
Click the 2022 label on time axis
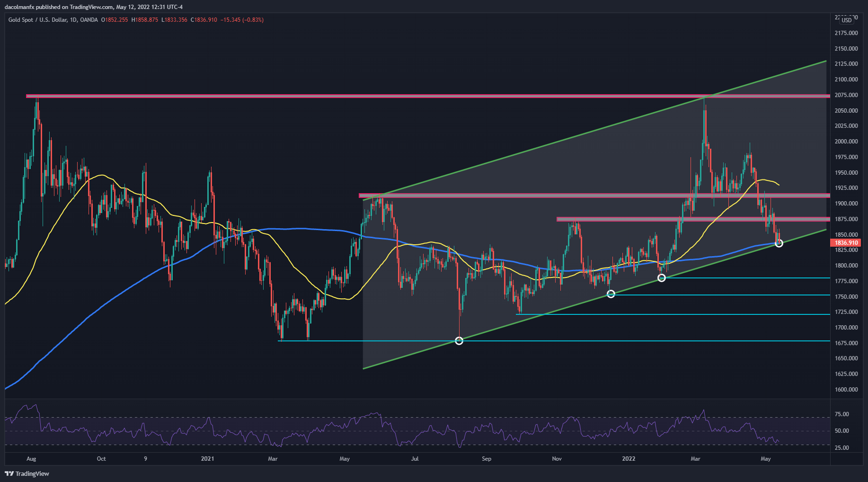pyautogui.click(x=629, y=459)
